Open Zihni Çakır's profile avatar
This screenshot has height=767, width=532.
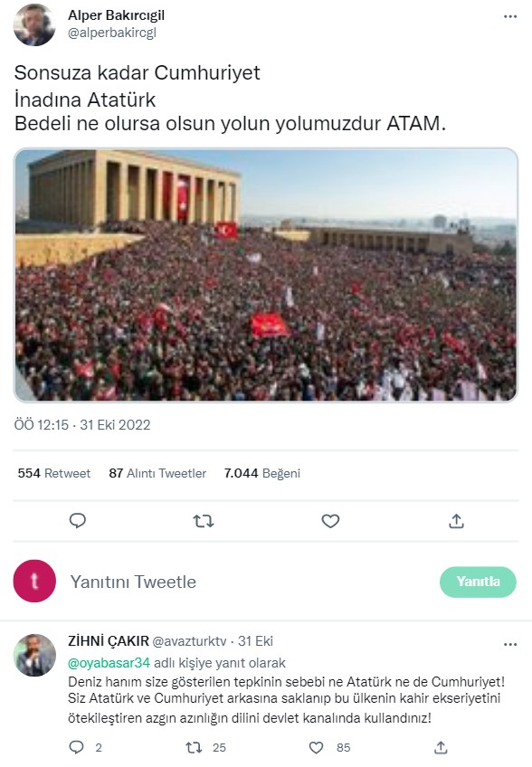pyautogui.click(x=34, y=655)
